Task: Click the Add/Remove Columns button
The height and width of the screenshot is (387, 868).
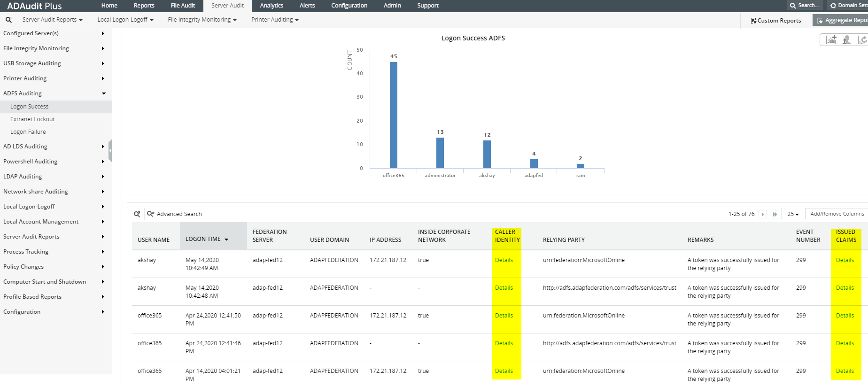Action: coord(837,214)
